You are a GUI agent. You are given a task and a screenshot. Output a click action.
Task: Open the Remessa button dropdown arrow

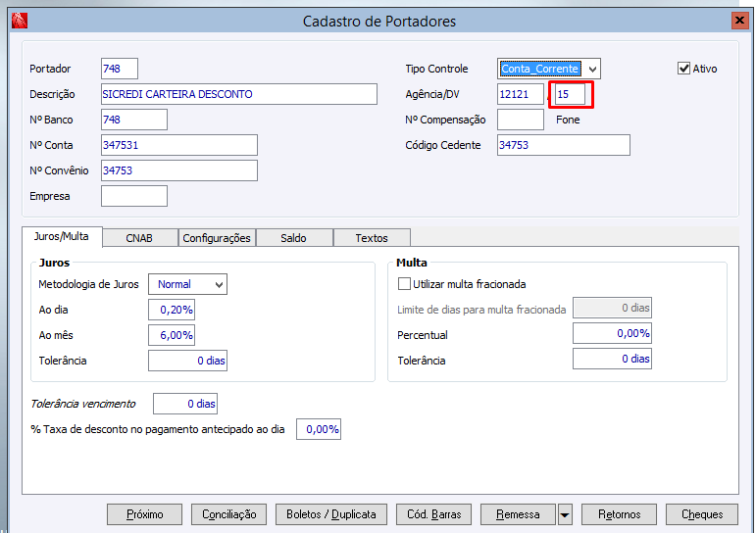click(565, 514)
